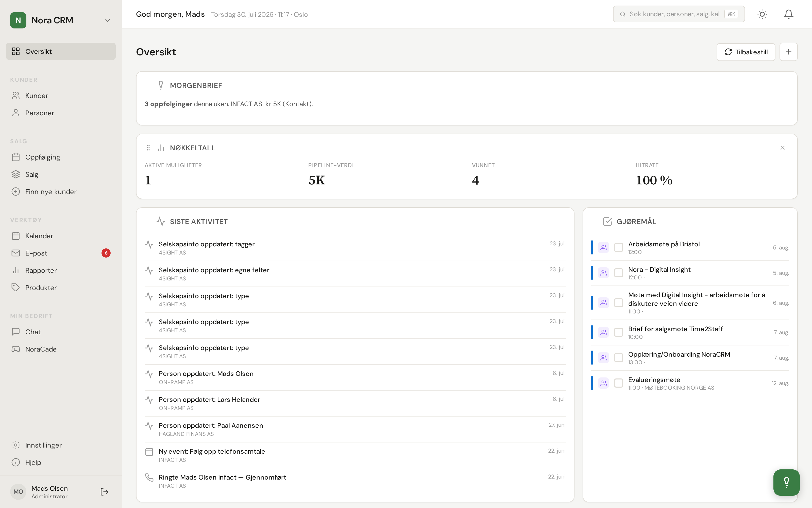Click the Nøkkeltall drag handle icon

(148, 148)
